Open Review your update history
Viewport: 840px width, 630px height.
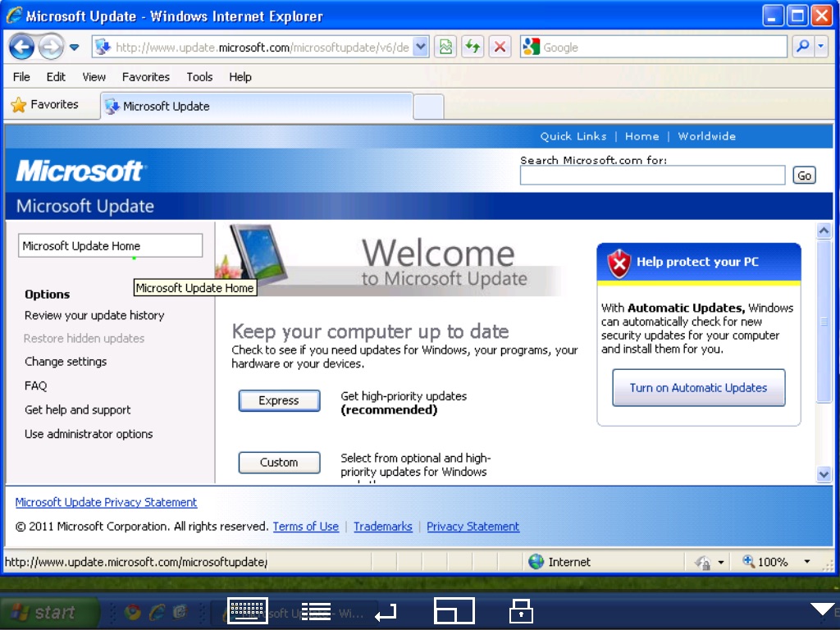(94, 316)
